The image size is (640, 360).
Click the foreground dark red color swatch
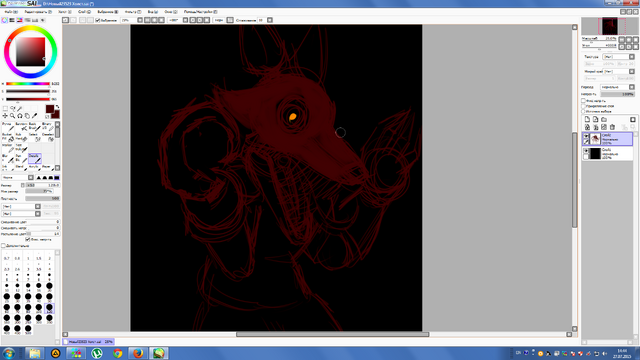(x=49, y=109)
